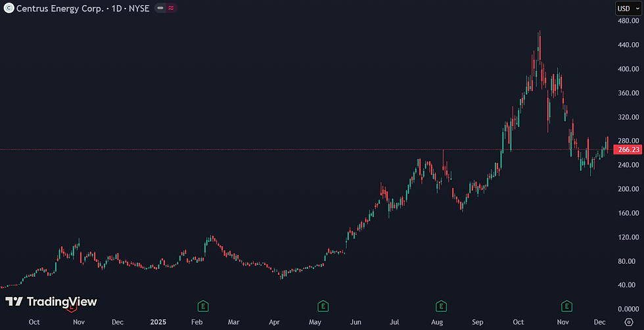Viewport: 644px width, 330px height.
Task: Click the 360.00 price axis label
Action: click(628, 93)
